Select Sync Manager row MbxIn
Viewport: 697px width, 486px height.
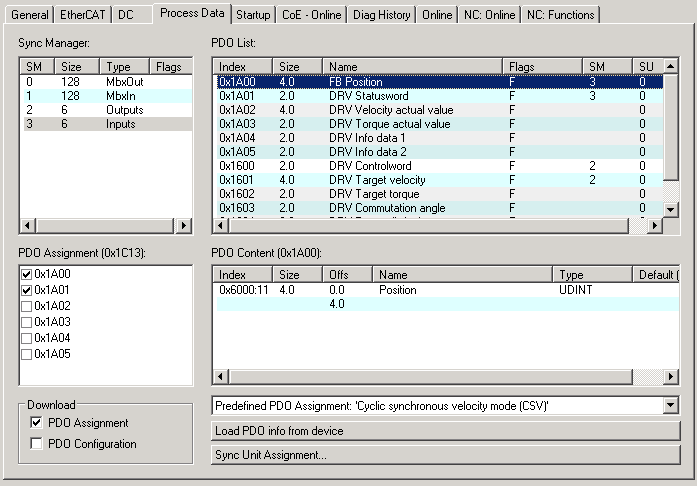107,96
